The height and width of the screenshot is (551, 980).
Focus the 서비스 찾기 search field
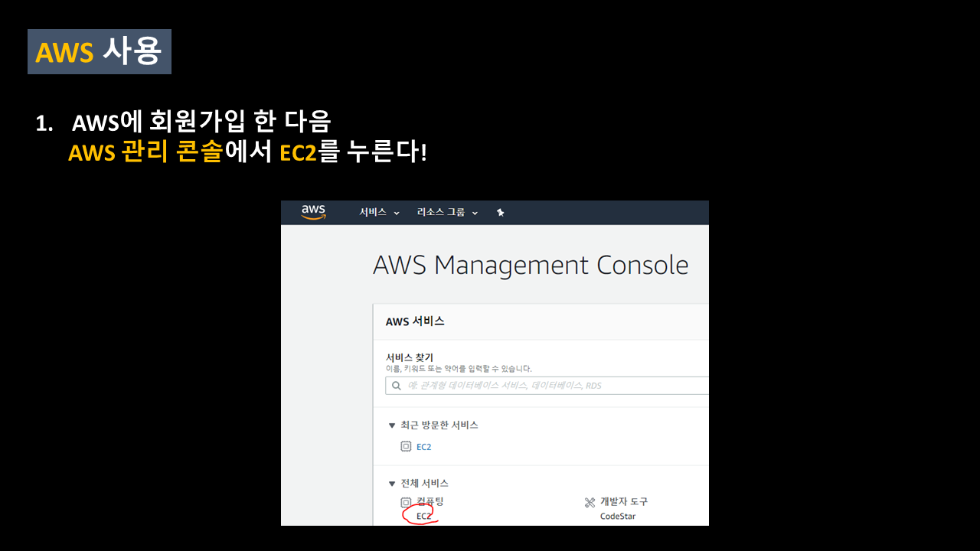tap(547, 385)
